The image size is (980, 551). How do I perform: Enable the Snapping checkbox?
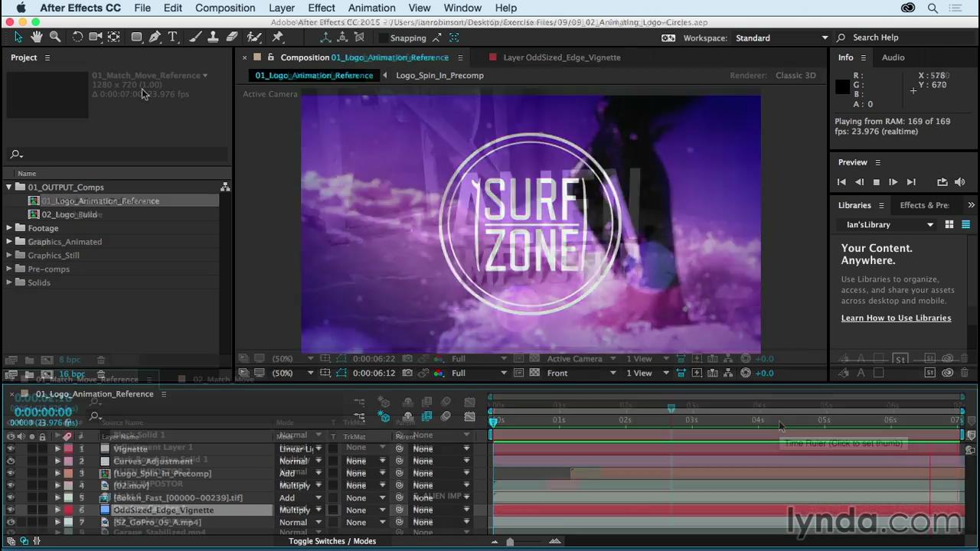pos(383,37)
